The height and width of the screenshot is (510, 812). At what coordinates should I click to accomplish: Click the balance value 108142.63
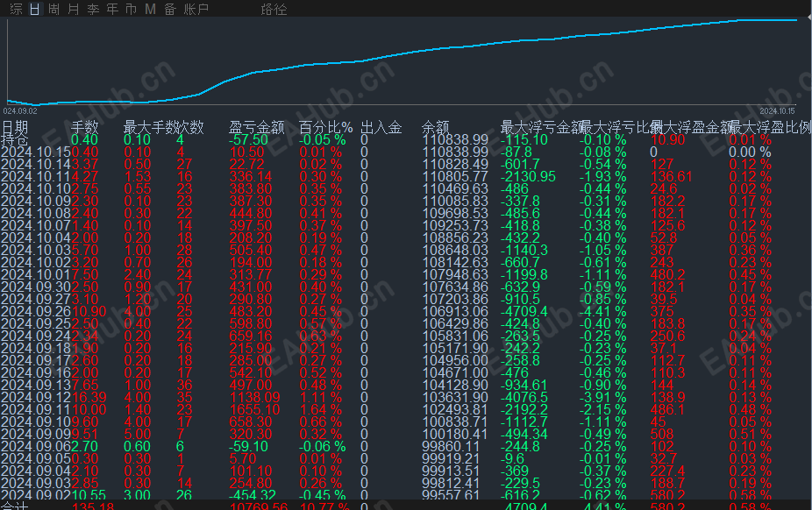point(455,263)
